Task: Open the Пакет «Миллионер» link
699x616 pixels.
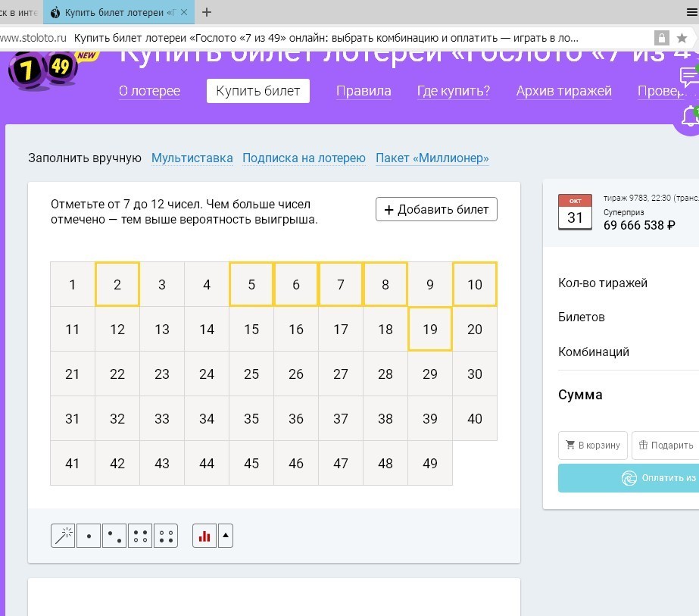Action: click(x=432, y=158)
